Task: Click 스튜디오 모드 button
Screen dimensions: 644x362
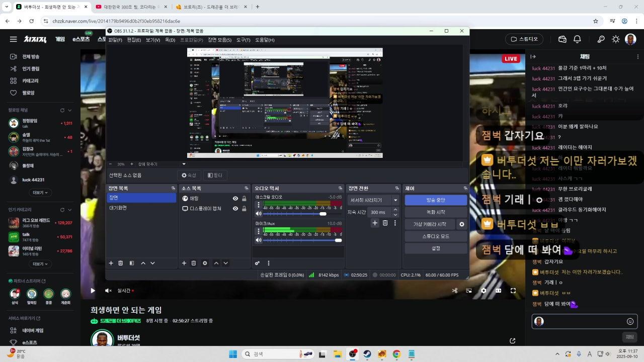Action: pos(436,236)
